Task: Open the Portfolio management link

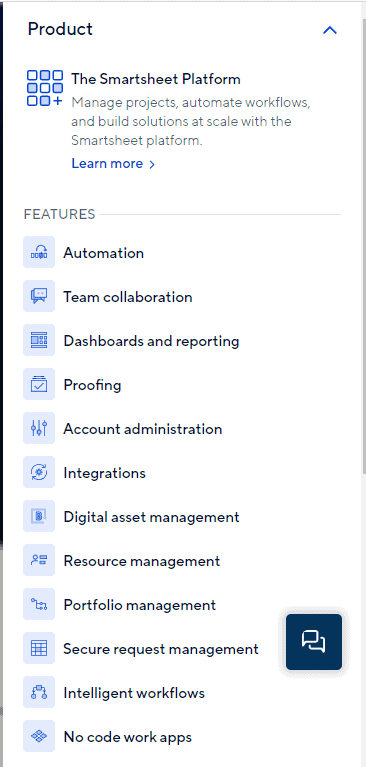Action: pos(139,605)
